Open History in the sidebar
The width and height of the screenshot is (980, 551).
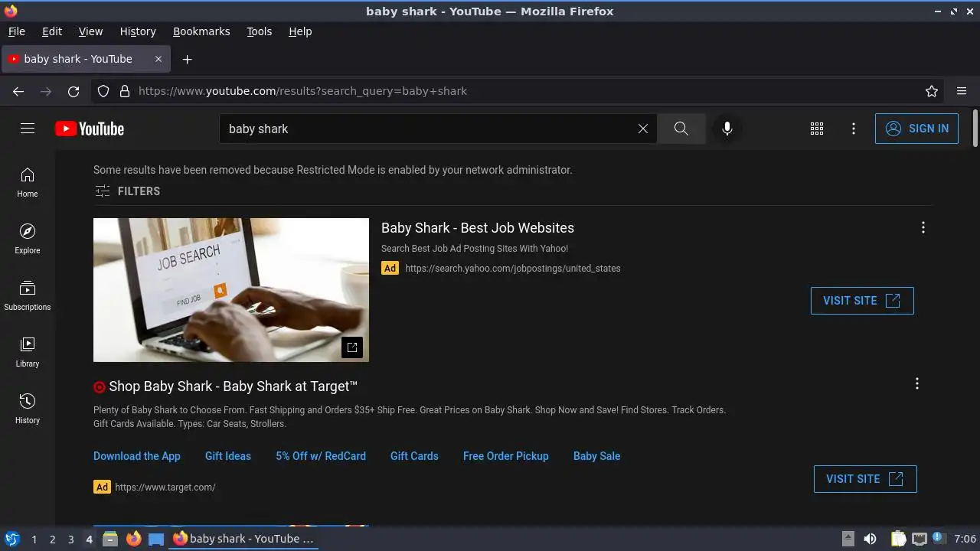tap(28, 409)
